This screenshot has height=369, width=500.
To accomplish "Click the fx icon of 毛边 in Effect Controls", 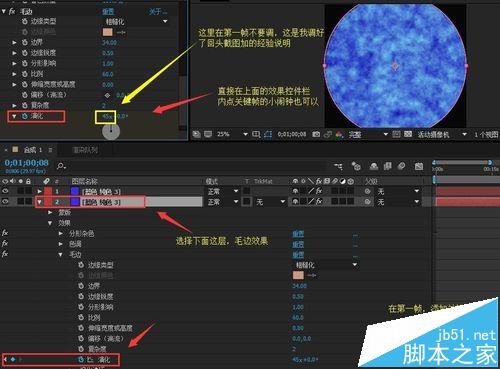I will [x=12, y=11].
